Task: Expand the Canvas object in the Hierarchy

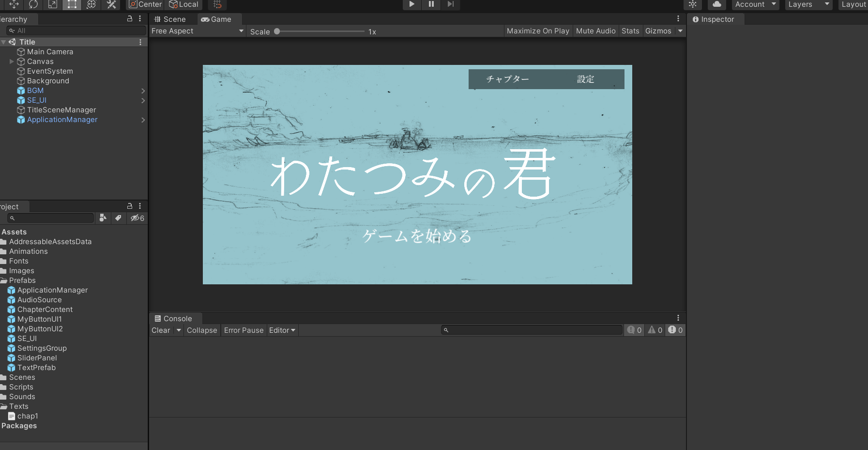Action: (x=12, y=62)
